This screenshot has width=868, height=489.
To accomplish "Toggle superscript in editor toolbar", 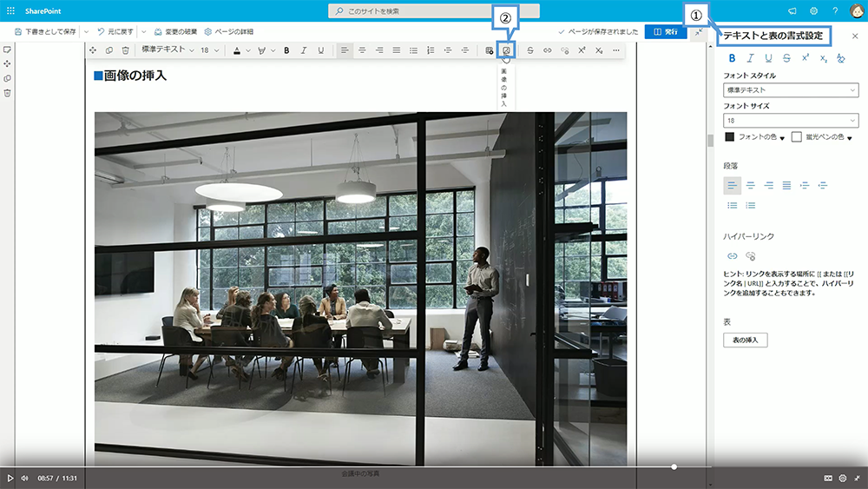I will click(x=582, y=50).
